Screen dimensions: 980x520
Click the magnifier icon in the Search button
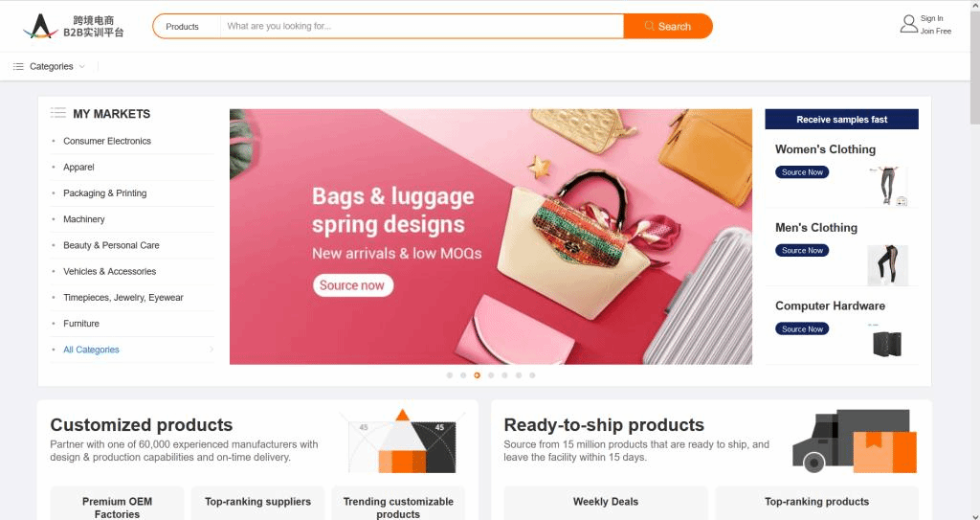point(650,26)
